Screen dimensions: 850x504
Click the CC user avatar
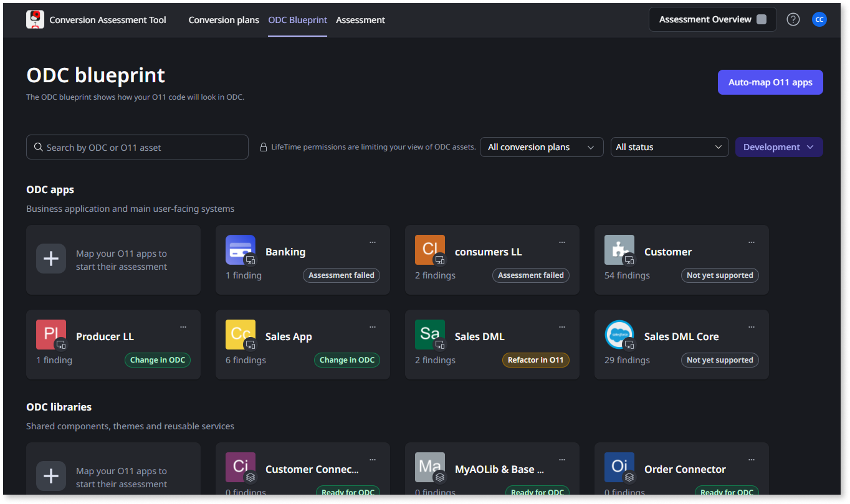point(819,19)
